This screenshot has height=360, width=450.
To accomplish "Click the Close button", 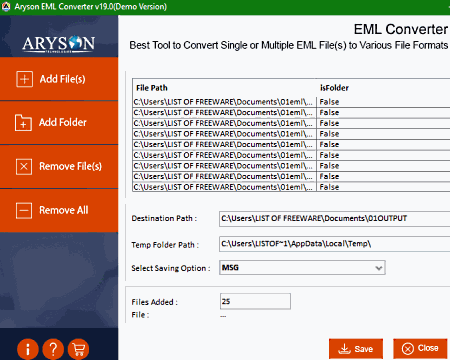I will pyautogui.click(x=420, y=349).
